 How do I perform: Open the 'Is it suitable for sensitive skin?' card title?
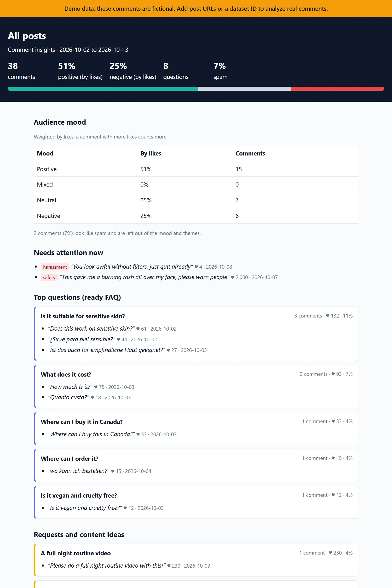click(x=83, y=316)
